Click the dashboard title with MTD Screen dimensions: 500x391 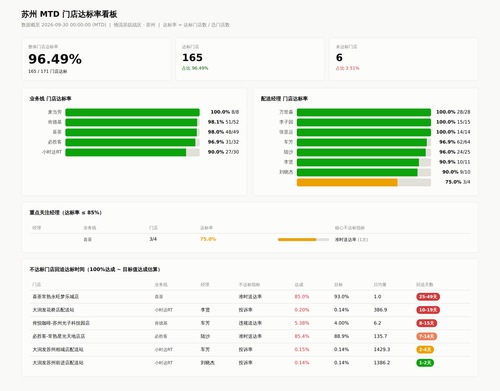point(69,14)
